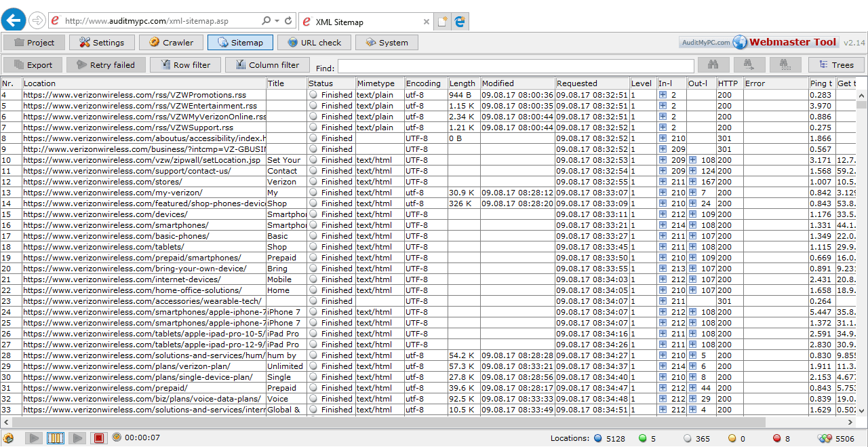The height and width of the screenshot is (447, 868).
Task: Click the 301 HTTP code in row 9
Action: tap(730, 149)
